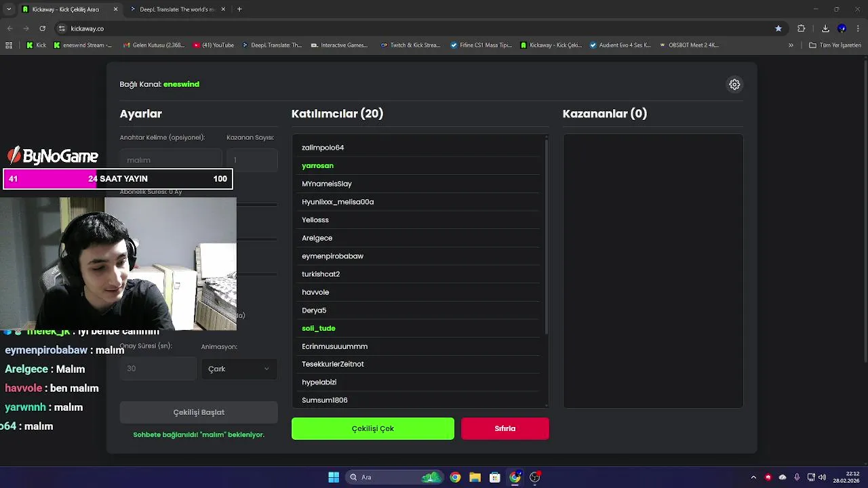Switch to the DeepL Translate tab
The height and width of the screenshot is (488, 868).
pos(176,9)
